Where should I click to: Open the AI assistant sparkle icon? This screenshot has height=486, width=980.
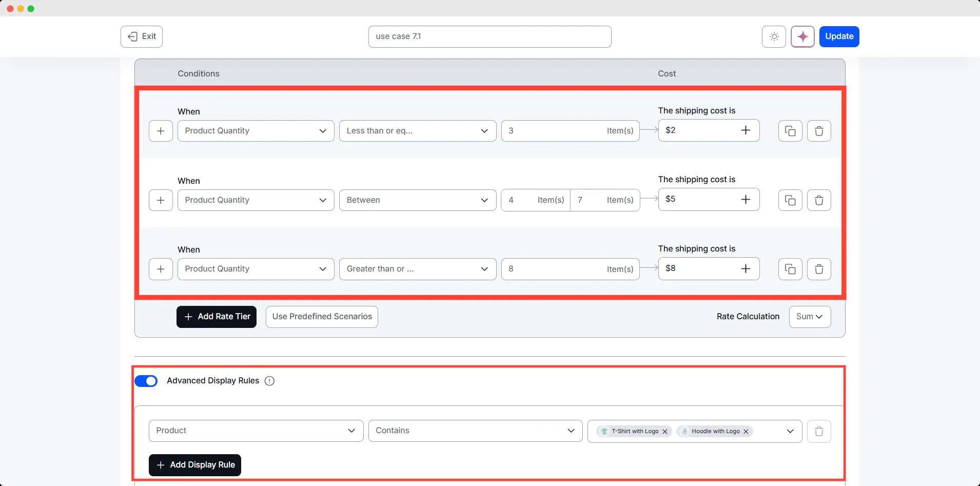[802, 36]
